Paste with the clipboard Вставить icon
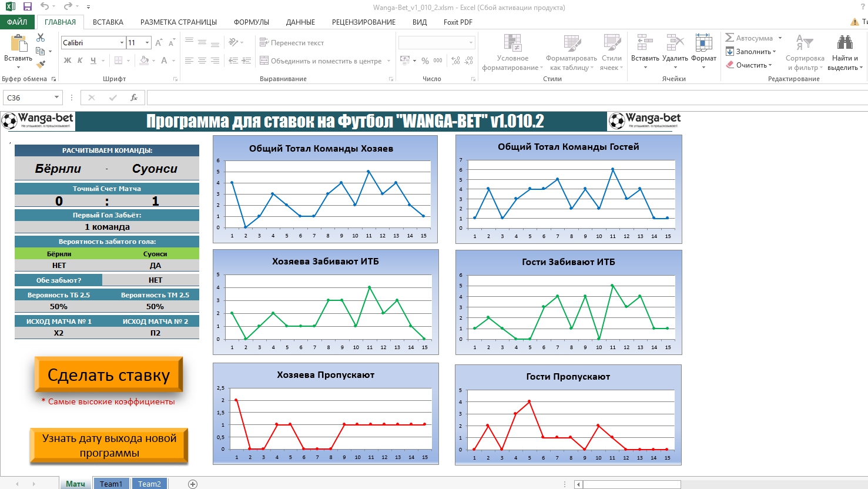The width and height of the screenshot is (868, 489). click(18, 44)
